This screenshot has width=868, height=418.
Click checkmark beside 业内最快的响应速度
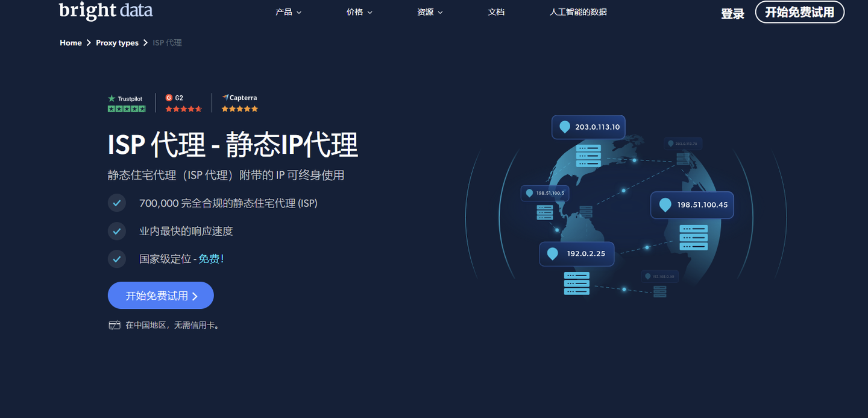117,231
